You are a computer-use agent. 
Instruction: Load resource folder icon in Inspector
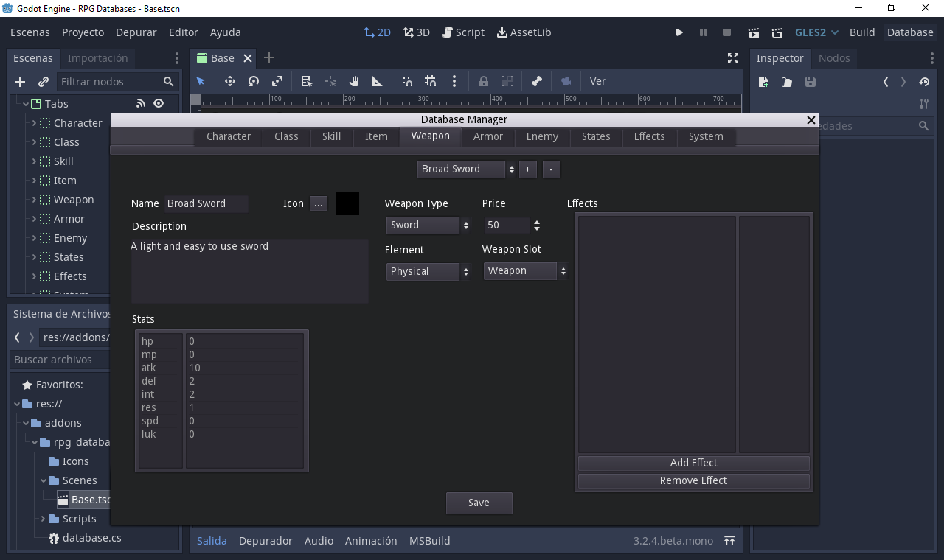point(787,82)
